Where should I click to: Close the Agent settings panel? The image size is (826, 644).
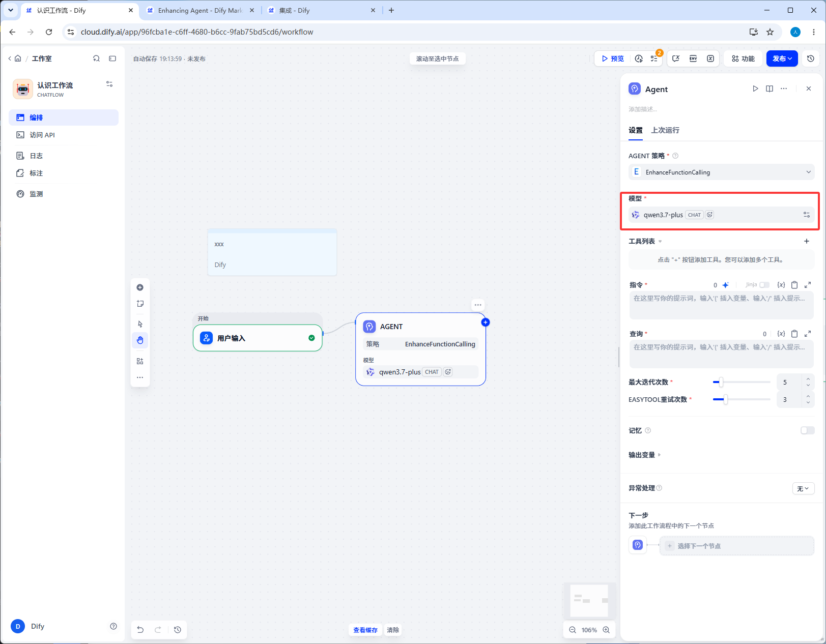[x=809, y=89]
